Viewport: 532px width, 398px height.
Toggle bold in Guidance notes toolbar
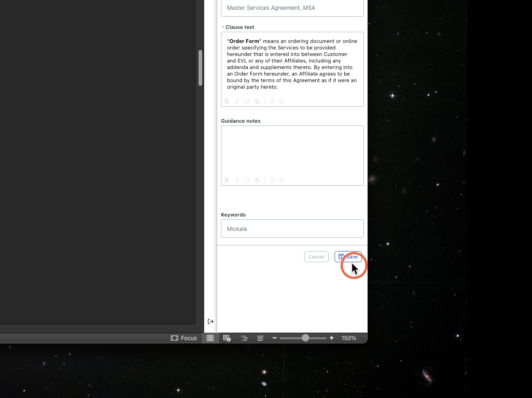[227, 180]
